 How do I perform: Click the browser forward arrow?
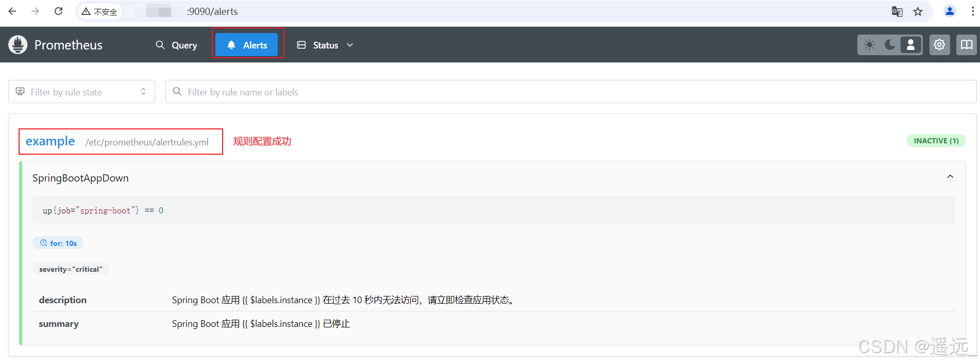35,11
